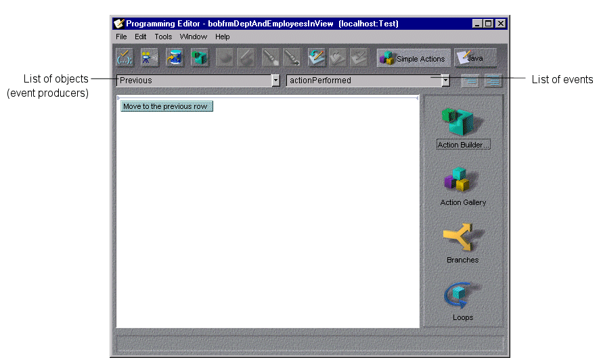
Task: Select the 'Move to the previous row' action
Action: pyautogui.click(x=166, y=106)
